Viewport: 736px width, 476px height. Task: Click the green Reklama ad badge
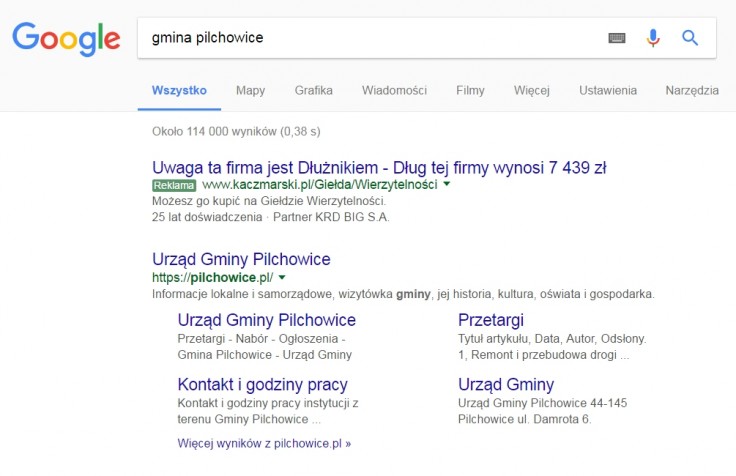point(174,185)
